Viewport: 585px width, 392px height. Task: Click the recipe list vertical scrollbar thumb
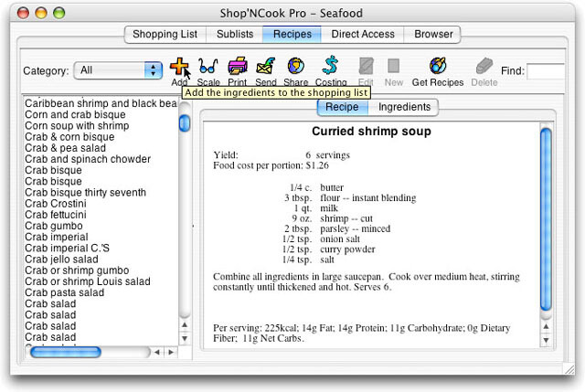(185, 123)
